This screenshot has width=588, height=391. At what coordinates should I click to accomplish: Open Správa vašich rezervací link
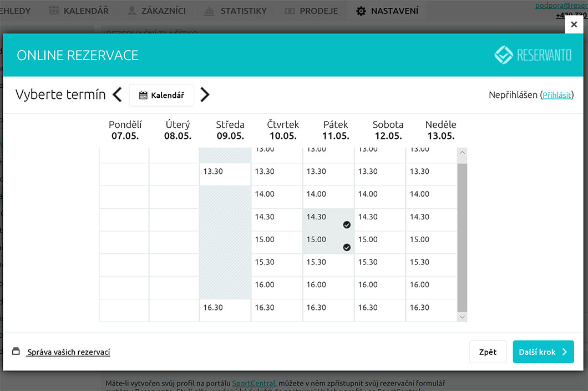(68, 352)
